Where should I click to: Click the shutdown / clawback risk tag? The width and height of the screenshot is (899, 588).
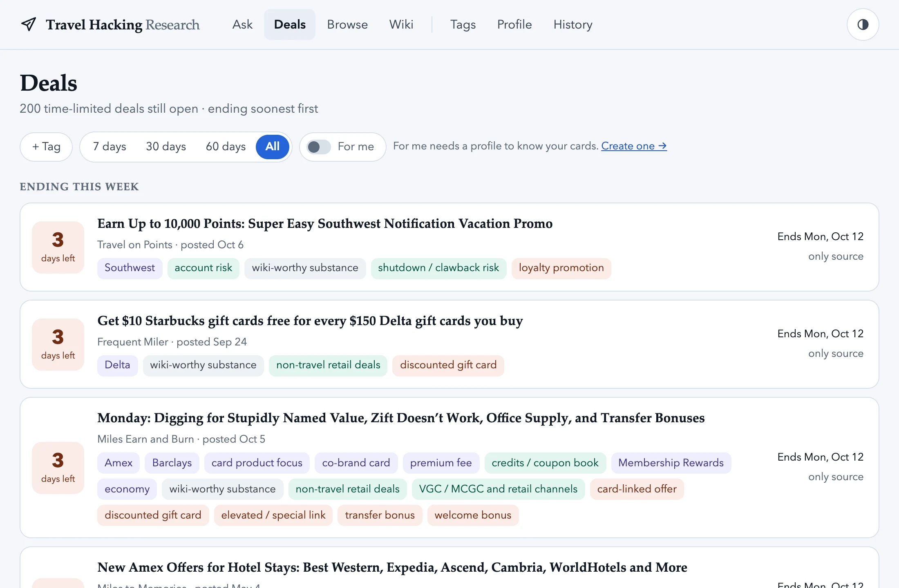438,268
